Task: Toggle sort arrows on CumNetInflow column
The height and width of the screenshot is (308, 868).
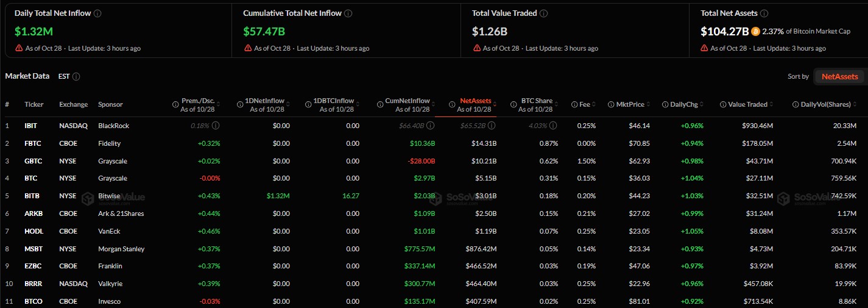Action: pos(433,104)
